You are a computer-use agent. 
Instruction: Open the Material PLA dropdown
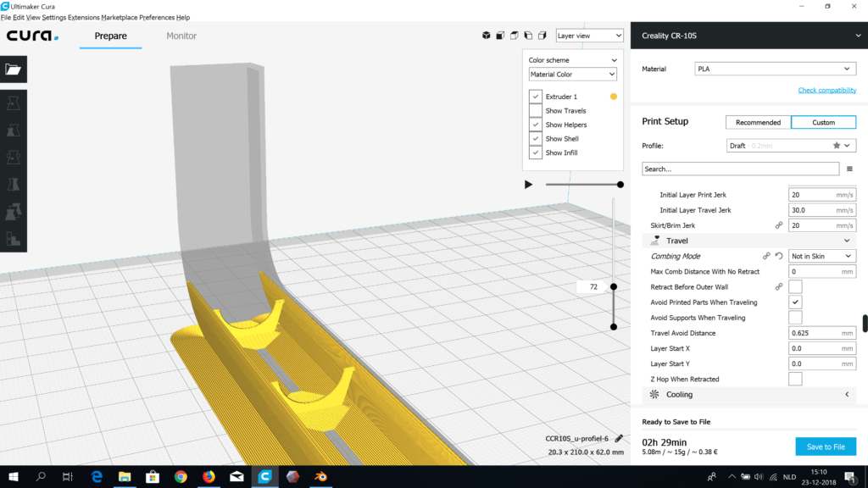click(x=775, y=69)
